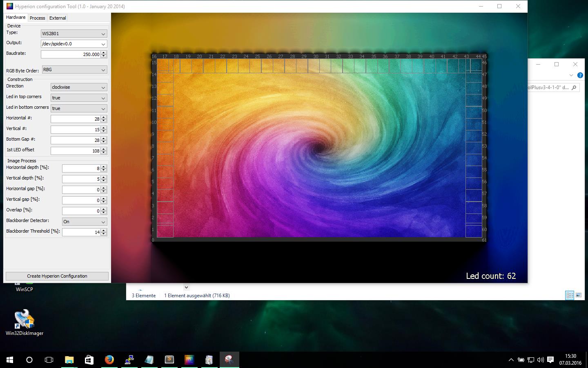Open the Action Center notifications icon
This screenshot has width=588, height=368.
tap(550, 360)
